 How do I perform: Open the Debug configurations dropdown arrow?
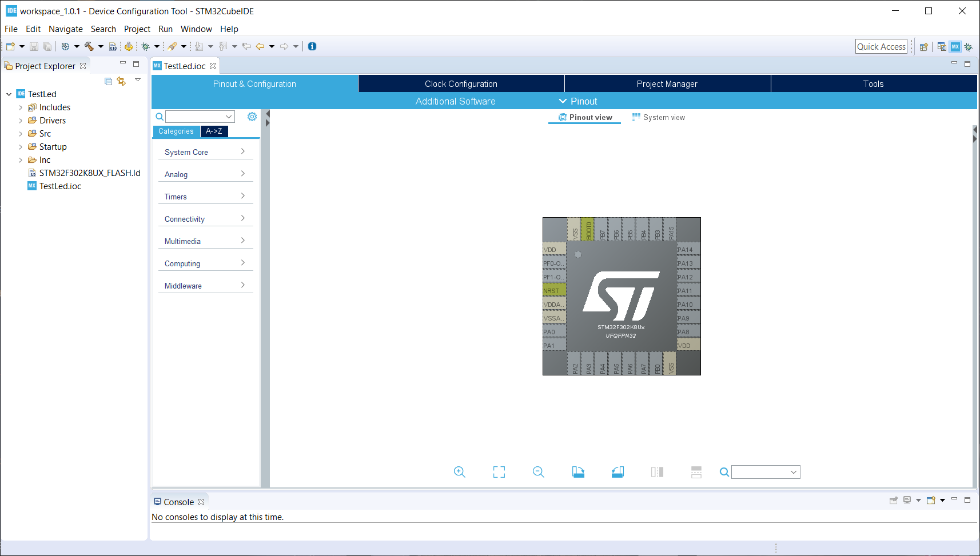point(157,47)
